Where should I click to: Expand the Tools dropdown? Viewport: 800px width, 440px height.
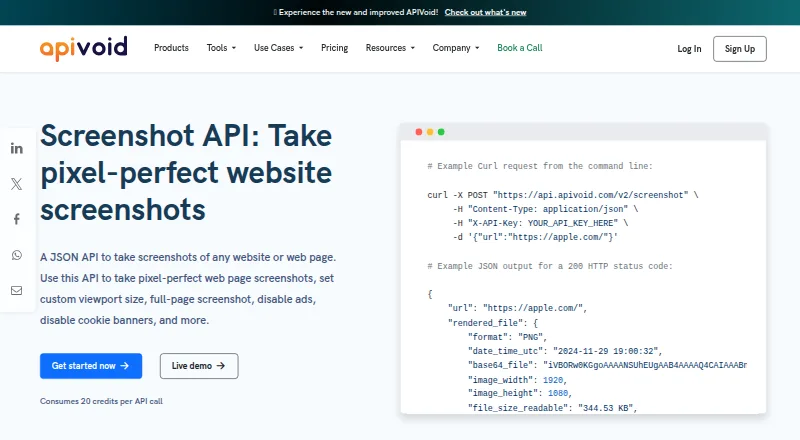221,48
